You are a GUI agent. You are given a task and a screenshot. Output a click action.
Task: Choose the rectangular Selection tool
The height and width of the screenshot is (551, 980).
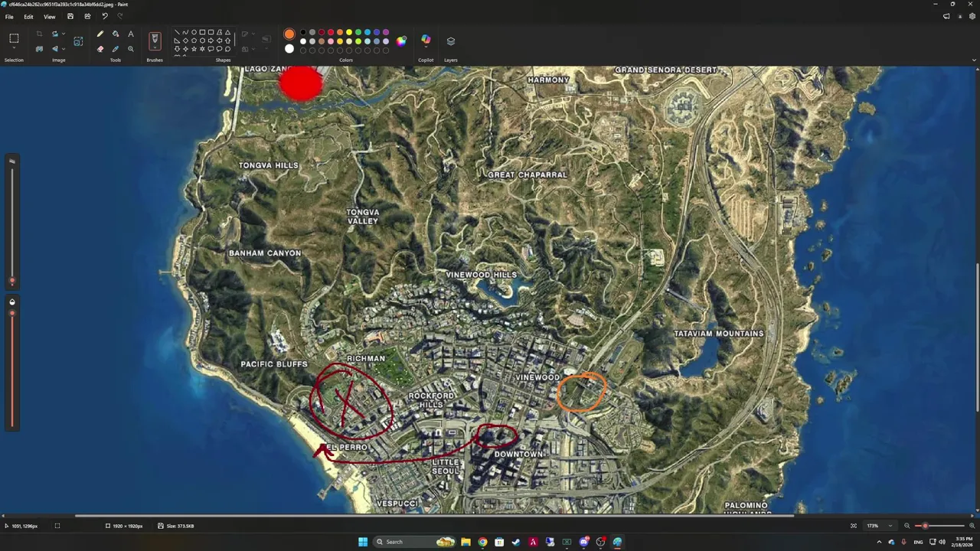point(14,38)
